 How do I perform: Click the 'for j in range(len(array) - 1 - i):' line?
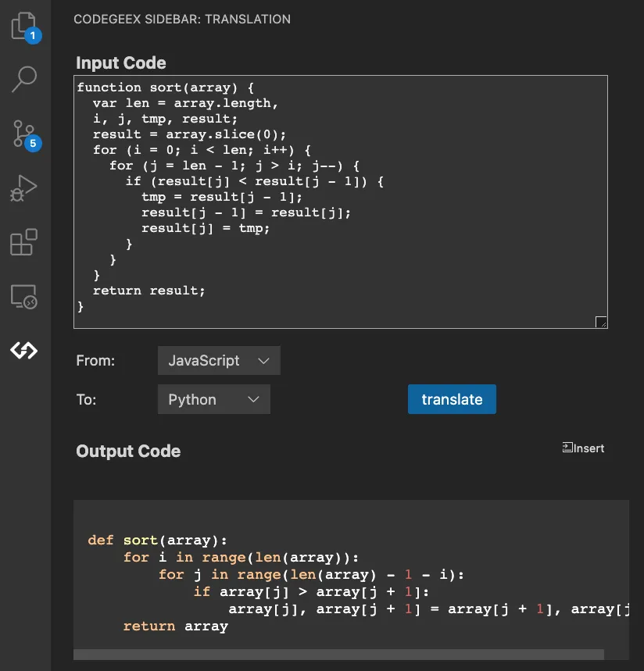coord(311,574)
